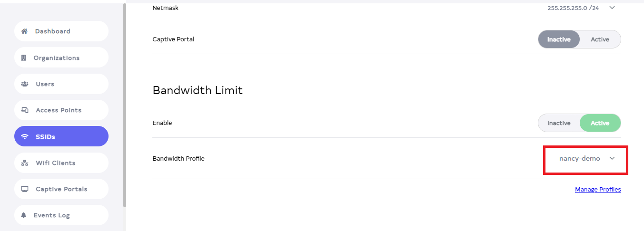Image resolution: width=644 pixels, height=231 pixels.
Task: Click the Access Points devices icon
Action: point(25,110)
